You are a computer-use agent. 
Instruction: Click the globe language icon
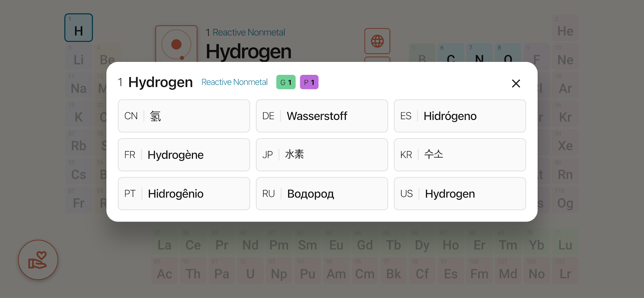(x=377, y=41)
